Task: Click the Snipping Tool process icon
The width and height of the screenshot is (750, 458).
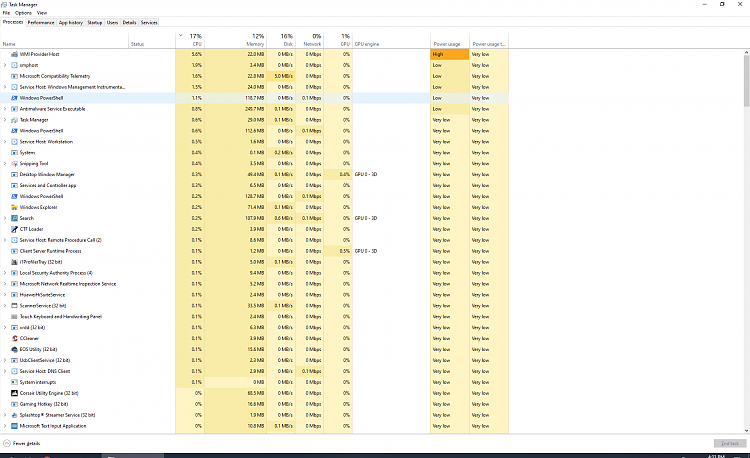Action: click(x=14, y=164)
